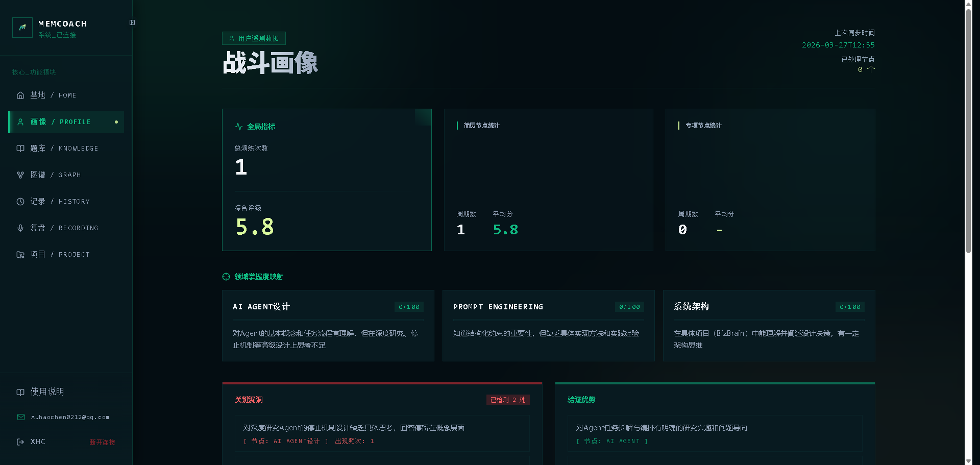Open 记录 / HISTORY menu item
Screen dimensions: 980x465
[x=66, y=202]
